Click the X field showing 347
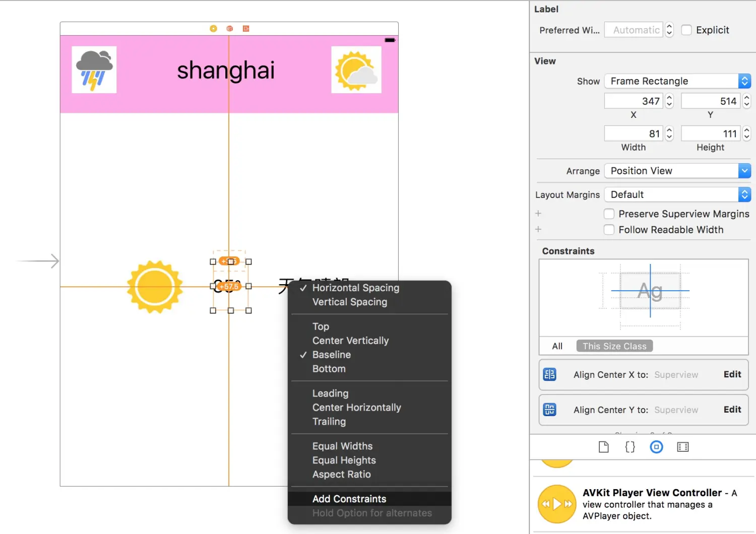Viewport: 756px width, 534px height. 634,101
